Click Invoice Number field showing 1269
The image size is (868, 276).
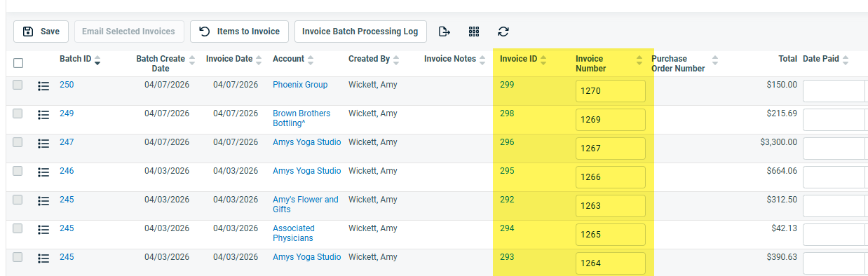pos(610,120)
